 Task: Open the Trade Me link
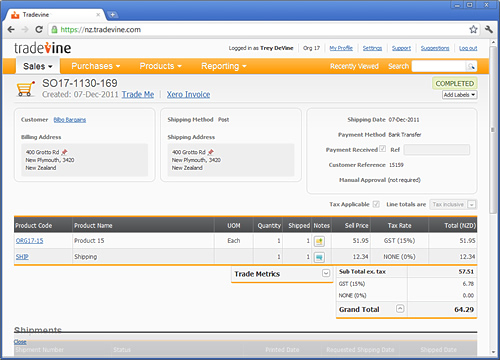point(138,95)
